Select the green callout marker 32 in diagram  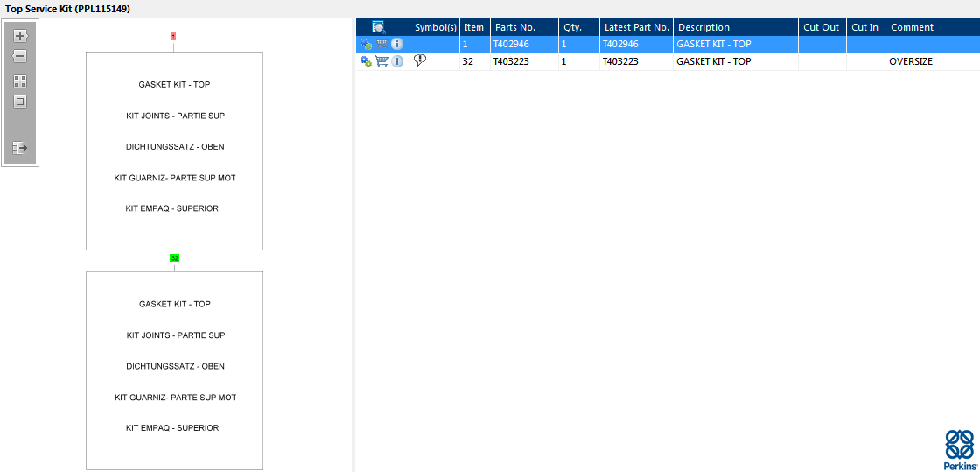[174, 257]
